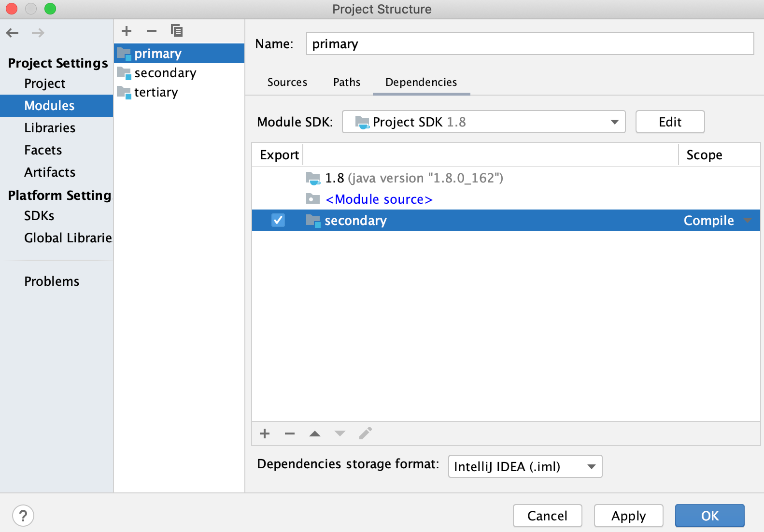Screen dimensions: 764x532
Task: Switch to the Sources tab
Action: pos(287,82)
